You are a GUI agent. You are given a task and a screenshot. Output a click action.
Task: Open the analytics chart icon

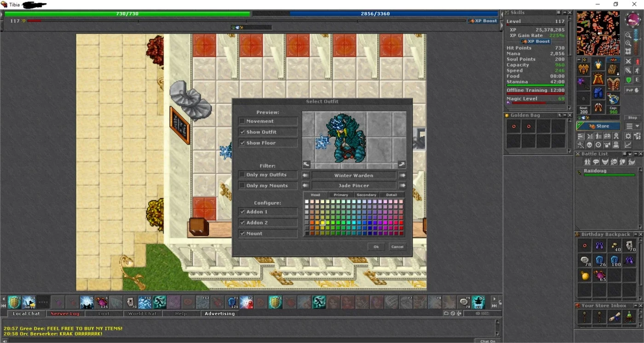(628, 145)
